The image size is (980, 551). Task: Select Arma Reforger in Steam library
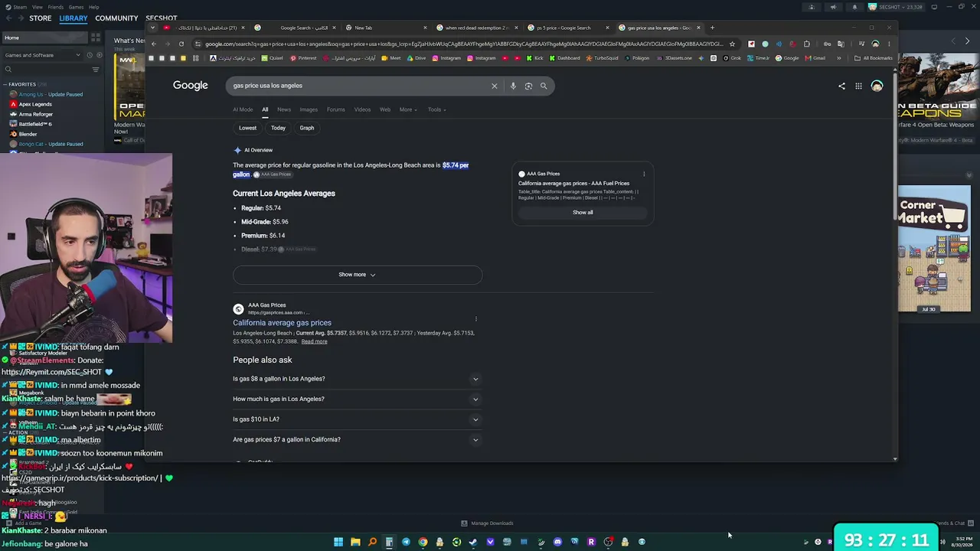(x=36, y=114)
